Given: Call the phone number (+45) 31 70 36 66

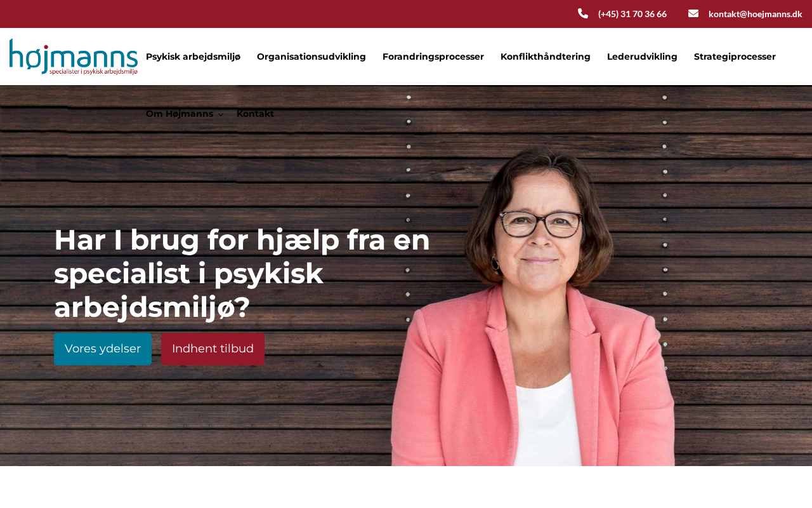Looking at the screenshot, I should click(632, 14).
